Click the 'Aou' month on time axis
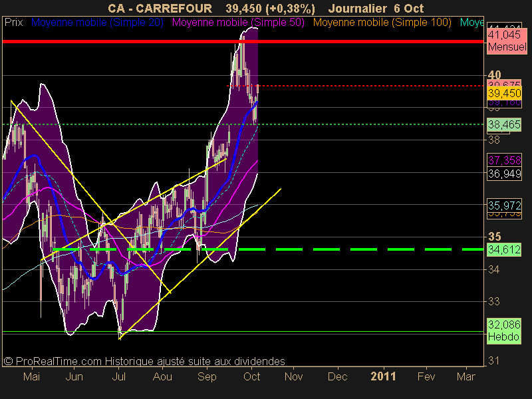Viewport: 532px width, 399px height. click(x=162, y=376)
